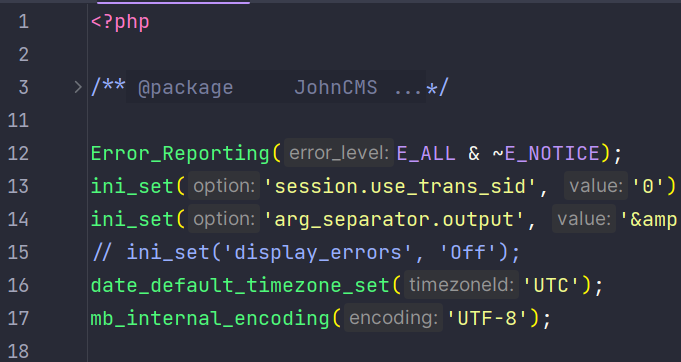
Task: Click the value hint before '0'
Action: point(596,186)
